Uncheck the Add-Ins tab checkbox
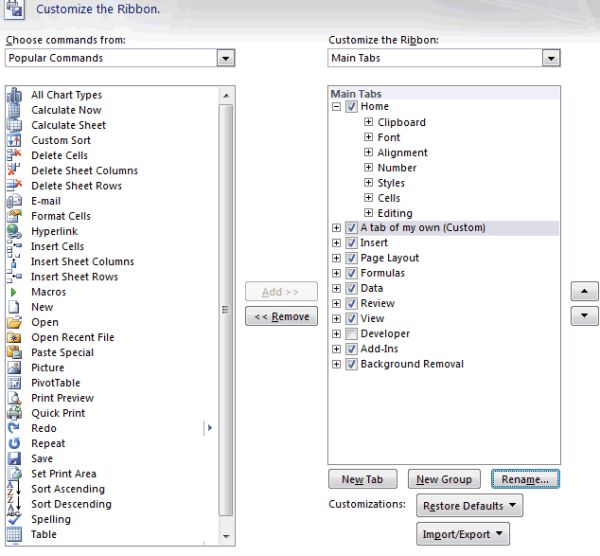Image resolution: width=600 pixels, height=556 pixels. pos(351,349)
